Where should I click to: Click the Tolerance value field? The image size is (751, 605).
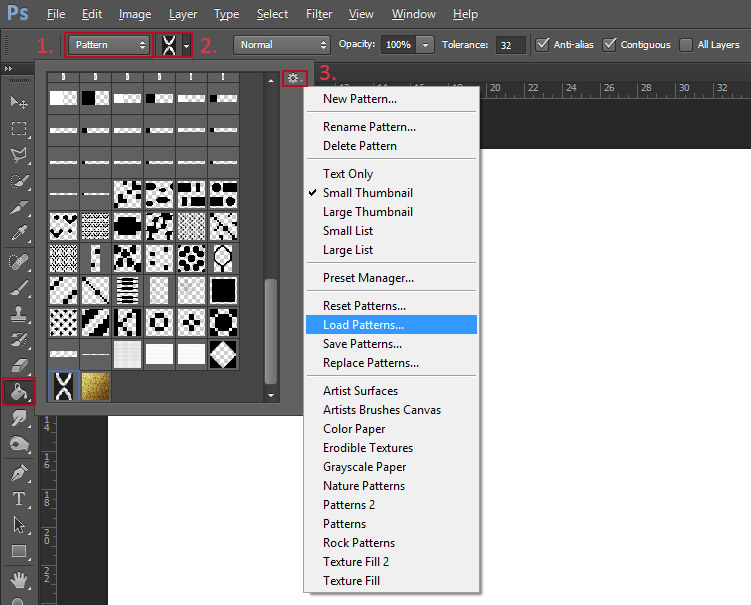(x=511, y=45)
